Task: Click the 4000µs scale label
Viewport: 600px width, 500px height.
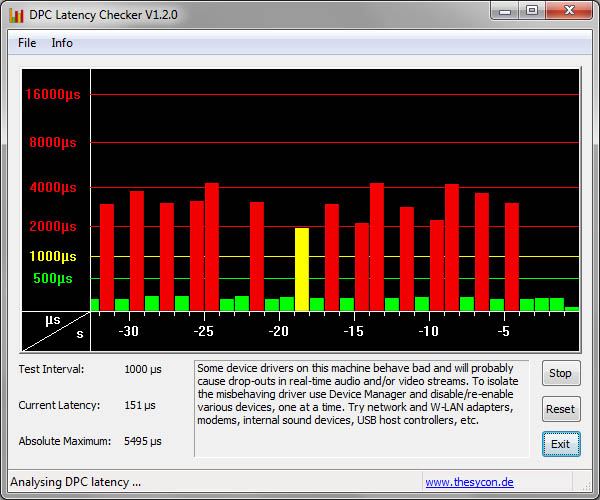Action: 53,187
